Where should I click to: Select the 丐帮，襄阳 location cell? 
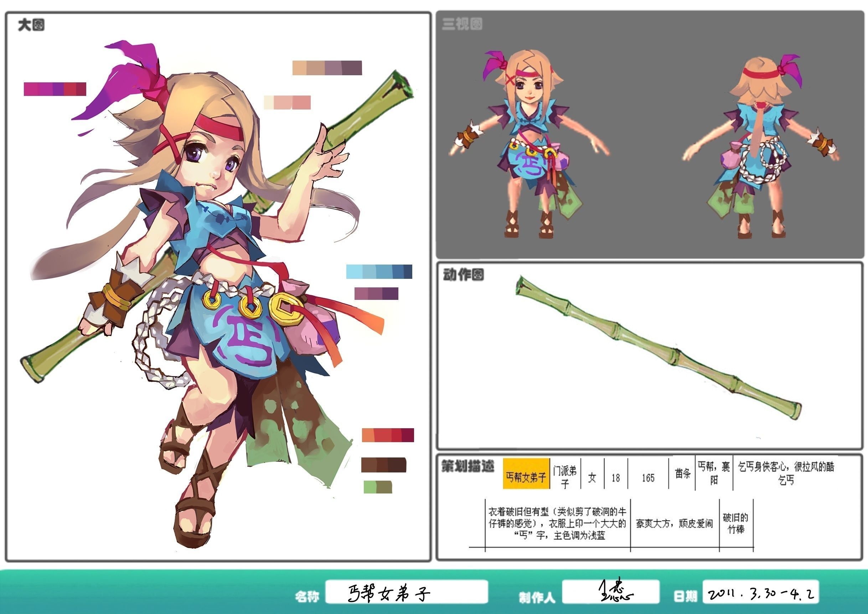[x=714, y=473]
